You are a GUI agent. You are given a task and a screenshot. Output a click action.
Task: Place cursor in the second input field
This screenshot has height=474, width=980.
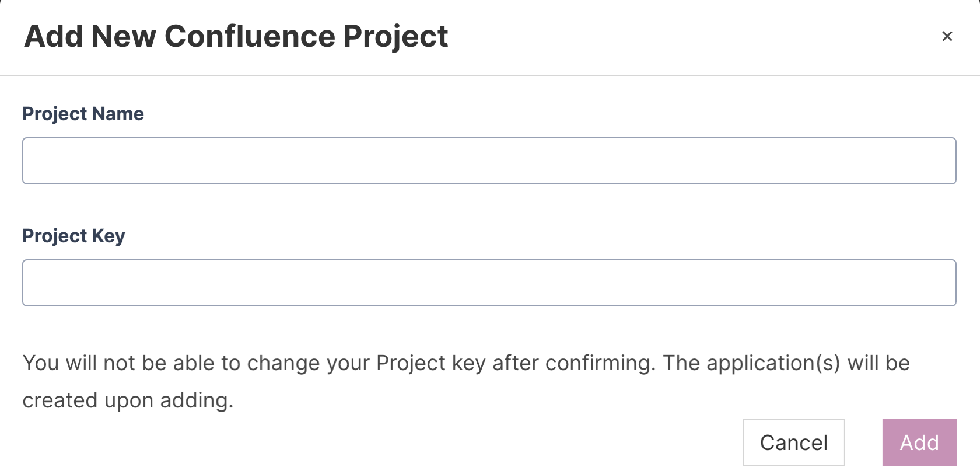click(x=489, y=283)
